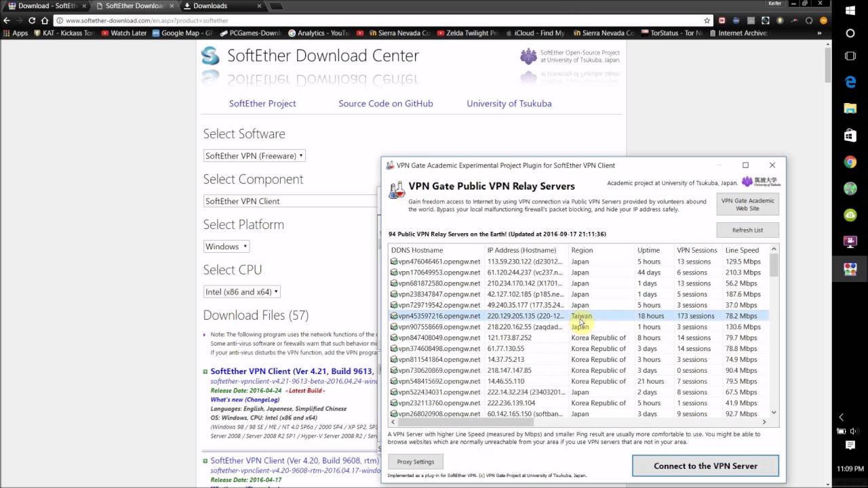Image resolution: width=868 pixels, height=488 pixels.
Task: Select server row vpn232113760.opengw.net
Action: tap(578, 403)
